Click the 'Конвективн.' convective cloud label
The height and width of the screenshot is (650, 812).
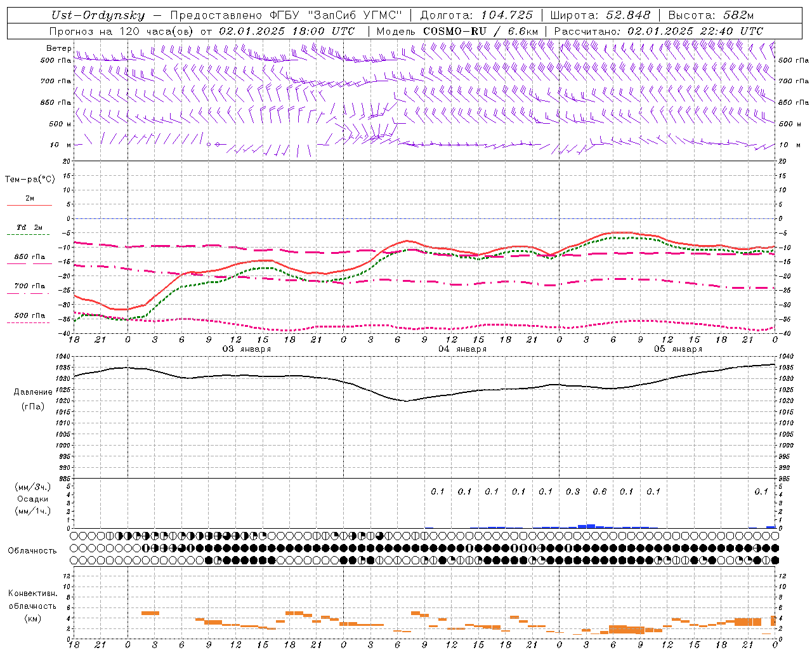coord(33,594)
